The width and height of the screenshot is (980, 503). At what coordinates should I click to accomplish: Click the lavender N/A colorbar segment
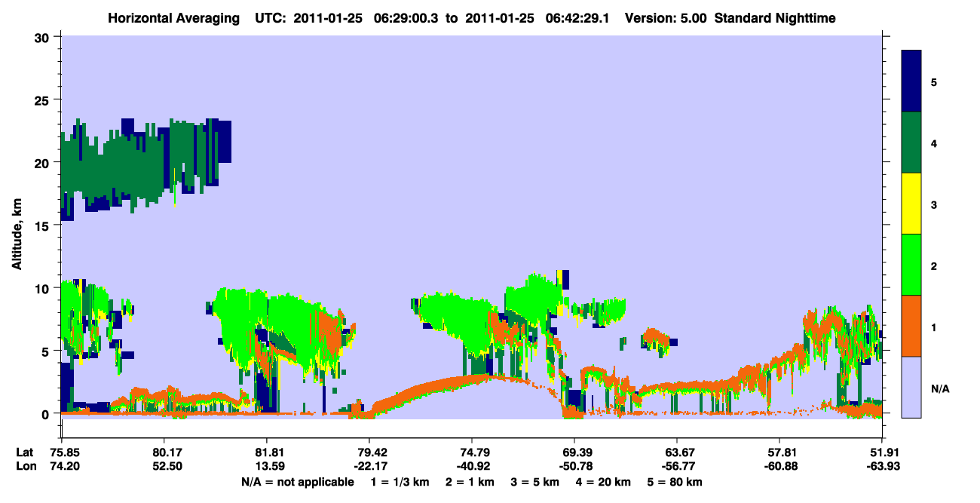click(911, 386)
